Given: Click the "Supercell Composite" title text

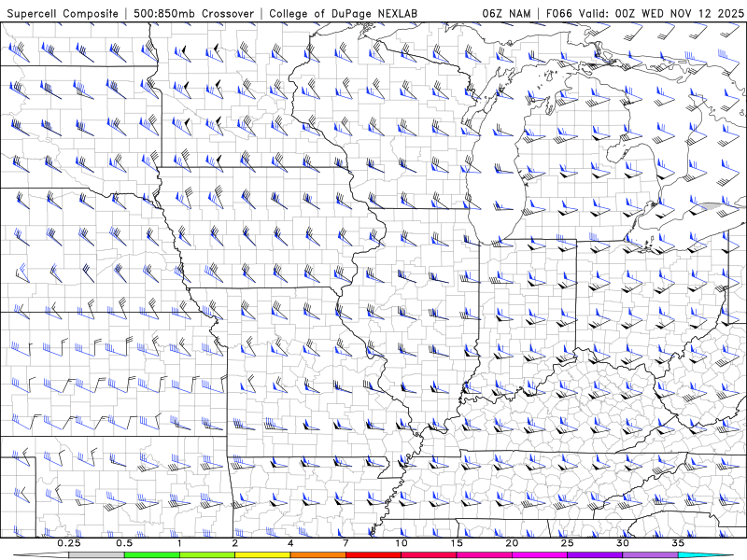Looking at the screenshot, I should (x=63, y=14).
